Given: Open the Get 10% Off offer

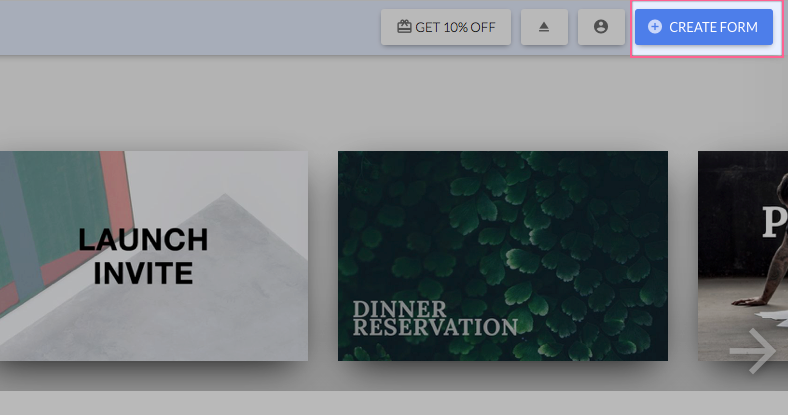Looking at the screenshot, I should click(x=446, y=27).
